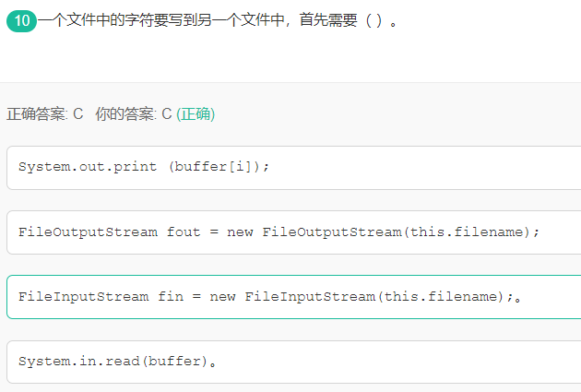
Task: Click the green (正确) result status
Action: [196, 114]
